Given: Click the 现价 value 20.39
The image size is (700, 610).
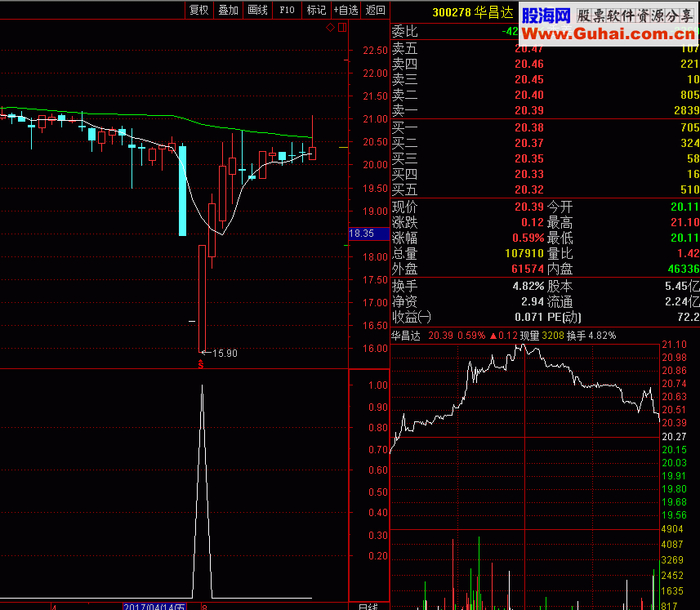Looking at the screenshot, I should (529, 207).
